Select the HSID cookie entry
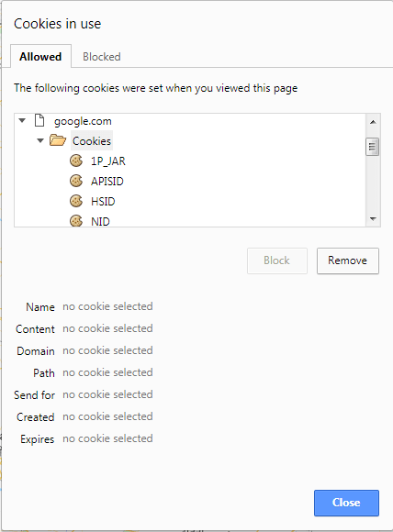 tap(103, 202)
